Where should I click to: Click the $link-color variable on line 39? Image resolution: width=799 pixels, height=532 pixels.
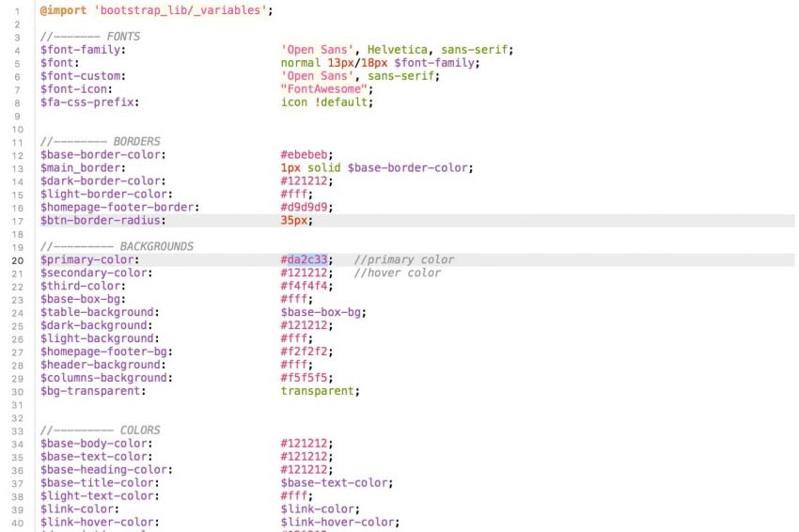(x=80, y=509)
